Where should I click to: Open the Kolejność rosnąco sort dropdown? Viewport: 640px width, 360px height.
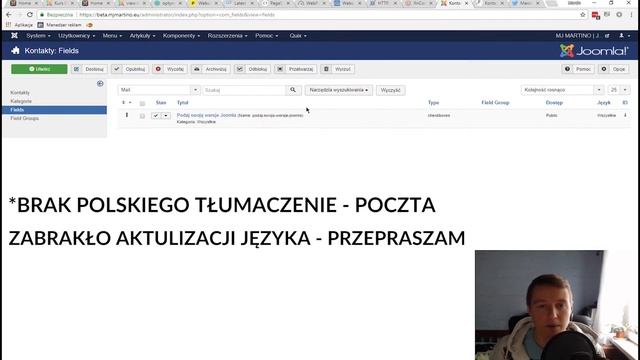point(562,90)
